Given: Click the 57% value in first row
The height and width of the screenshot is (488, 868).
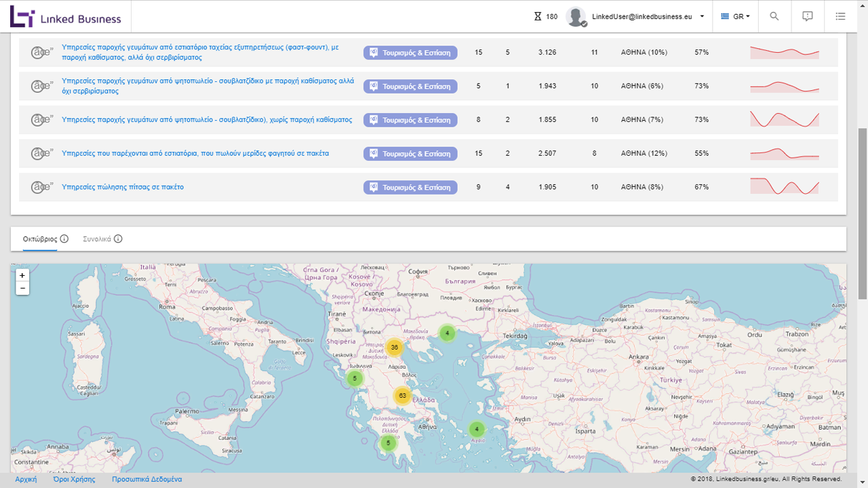Looking at the screenshot, I should (702, 52).
